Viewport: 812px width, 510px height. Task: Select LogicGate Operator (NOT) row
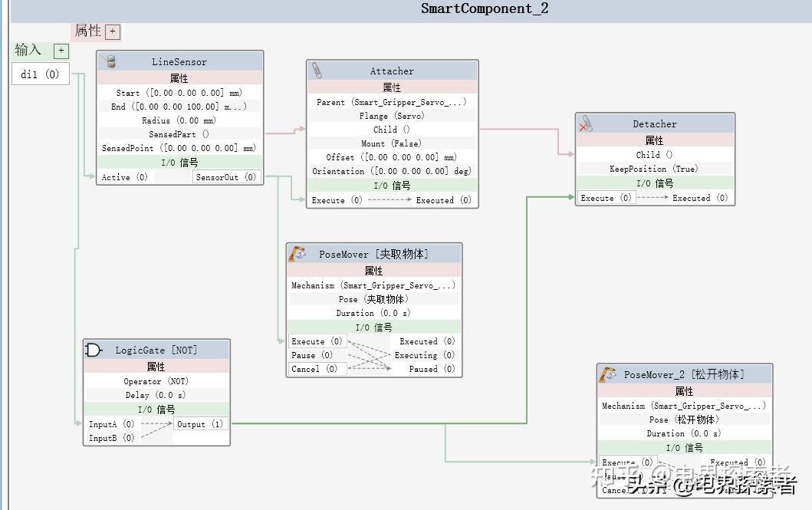pos(156,381)
